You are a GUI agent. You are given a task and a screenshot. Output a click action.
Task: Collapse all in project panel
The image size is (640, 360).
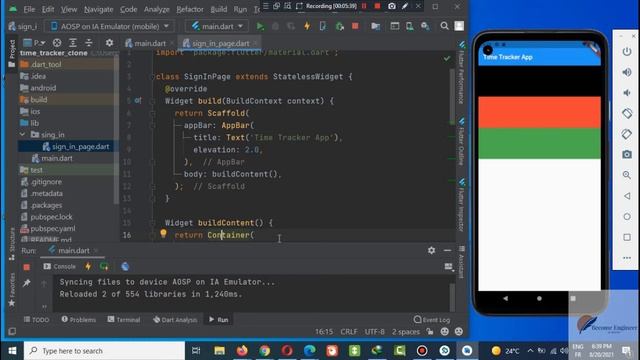tap(89, 43)
